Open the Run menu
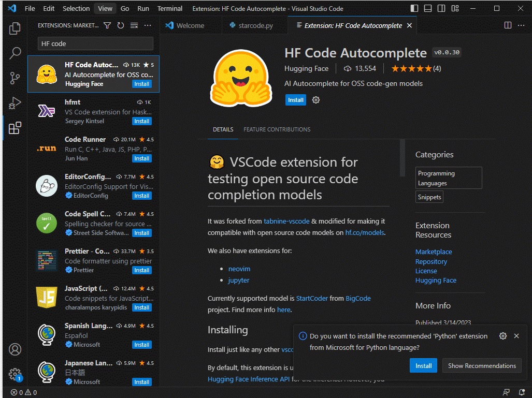Viewport: 532px width, 398px height. (x=143, y=8)
